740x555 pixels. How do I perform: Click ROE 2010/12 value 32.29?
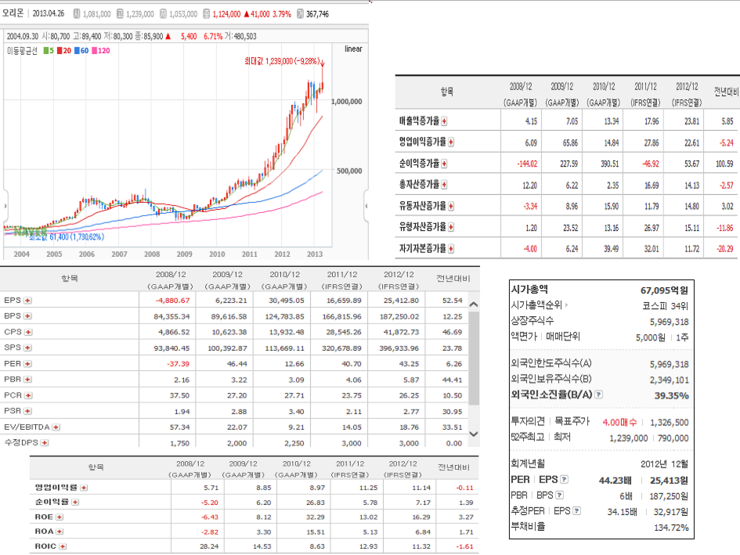point(315,517)
